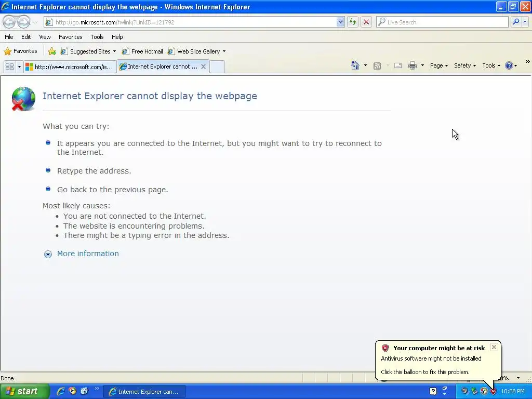The width and height of the screenshot is (532, 399).
Task: Click the Forward navigation button
Action: tap(23, 22)
